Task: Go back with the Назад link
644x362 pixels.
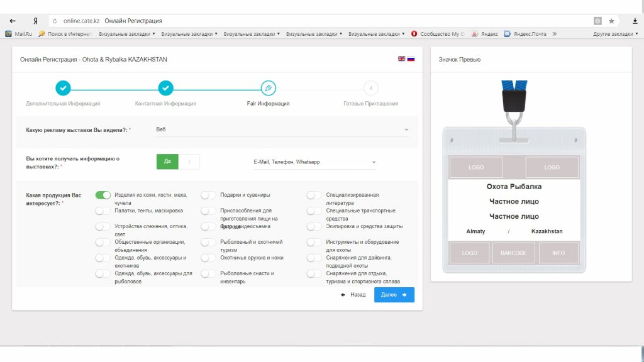Action: 353,295
